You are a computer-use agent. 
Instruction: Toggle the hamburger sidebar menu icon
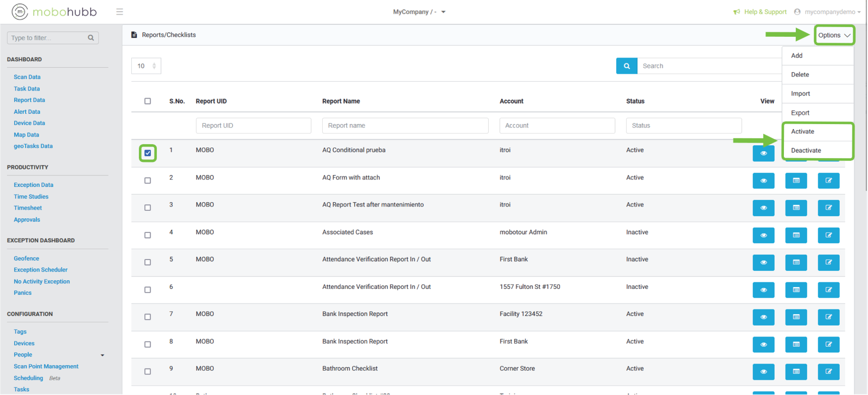click(x=120, y=12)
